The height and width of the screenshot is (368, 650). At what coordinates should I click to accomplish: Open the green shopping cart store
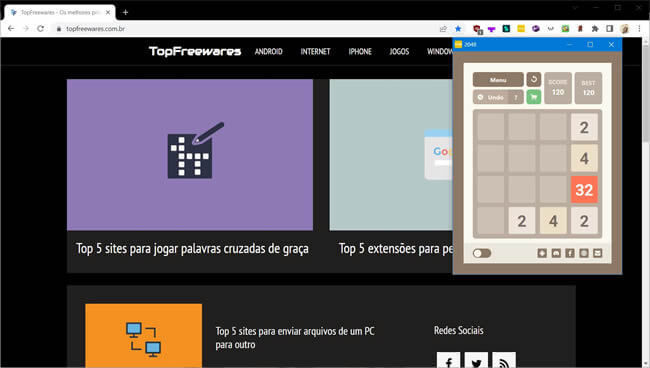[x=534, y=97]
